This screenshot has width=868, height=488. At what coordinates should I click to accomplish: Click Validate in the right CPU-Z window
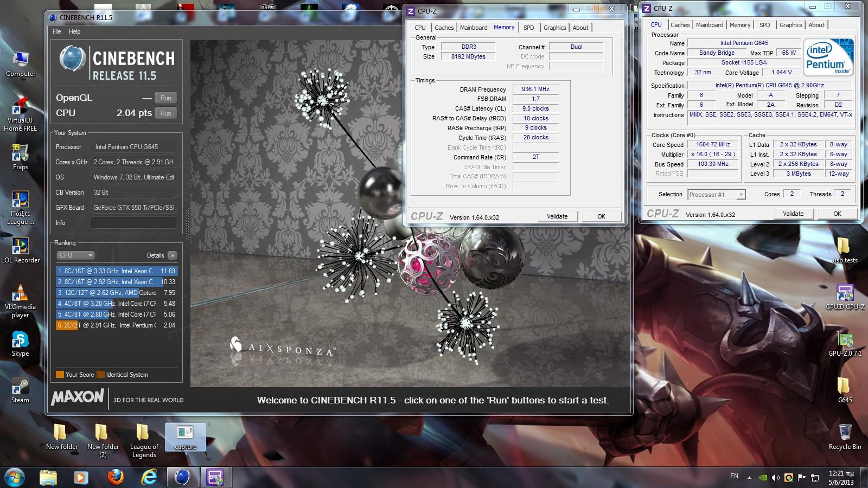[x=793, y=214]
